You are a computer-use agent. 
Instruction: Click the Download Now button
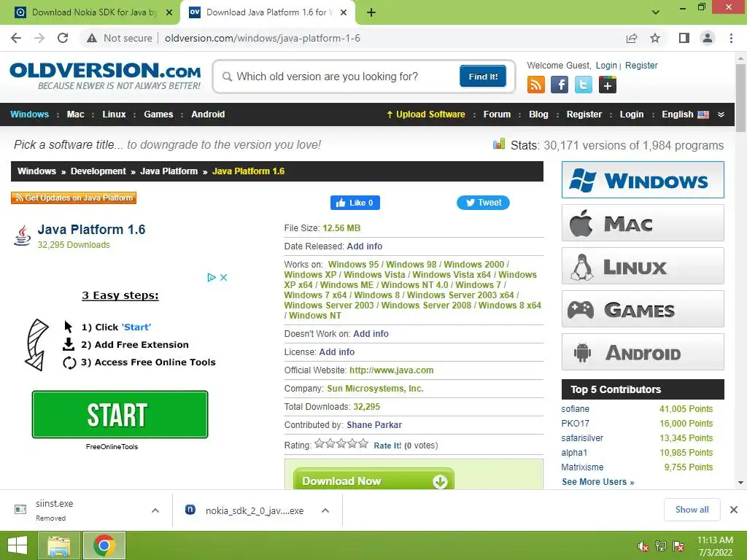pyautogui.click(x=373, y=480)
